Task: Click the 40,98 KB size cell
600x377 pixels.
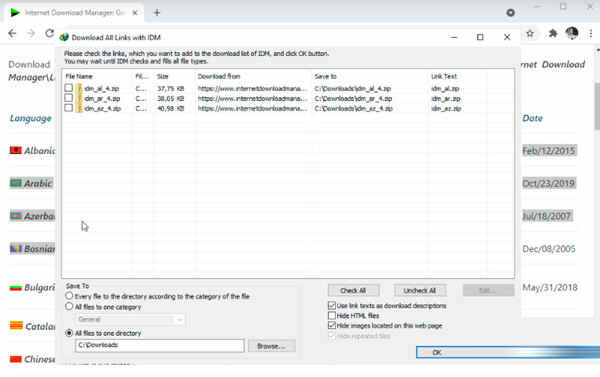Action: tap(171, 108)
